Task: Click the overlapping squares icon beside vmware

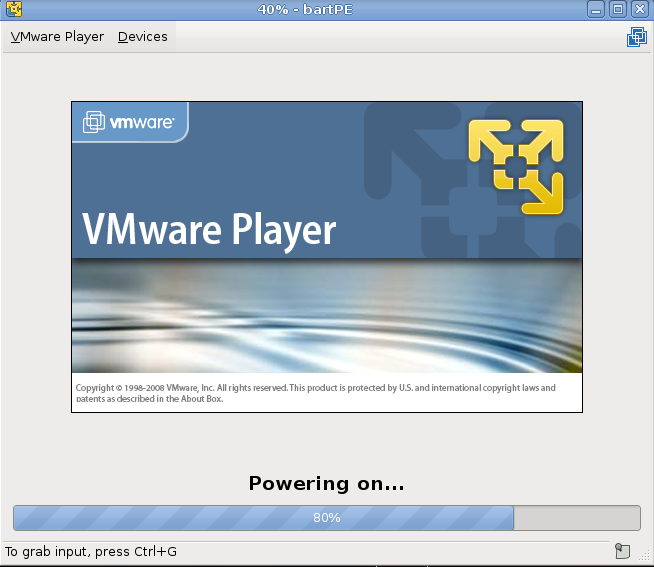Action: point(94,122)
